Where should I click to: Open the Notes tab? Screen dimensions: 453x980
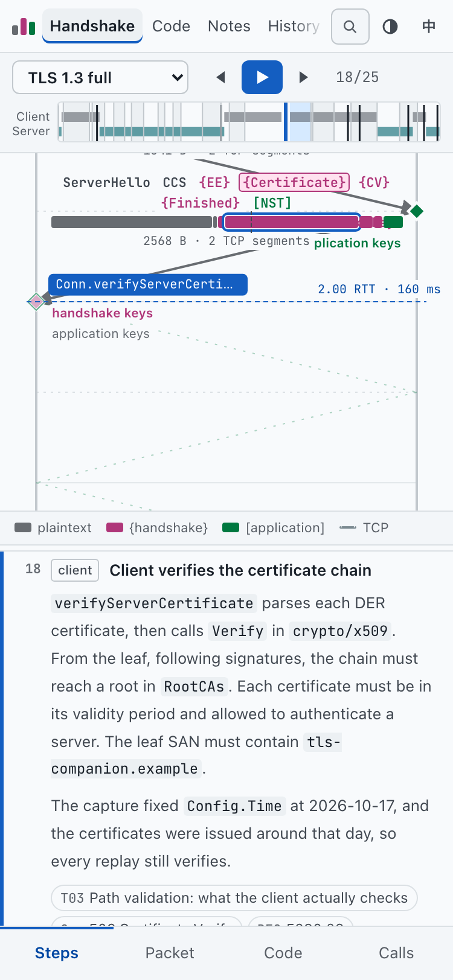coord(229,26)
